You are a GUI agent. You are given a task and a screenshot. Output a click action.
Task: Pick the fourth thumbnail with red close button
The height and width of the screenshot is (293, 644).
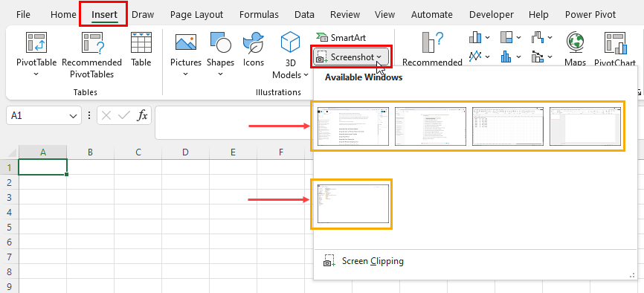pyautogui.click(x=585, y=126)
